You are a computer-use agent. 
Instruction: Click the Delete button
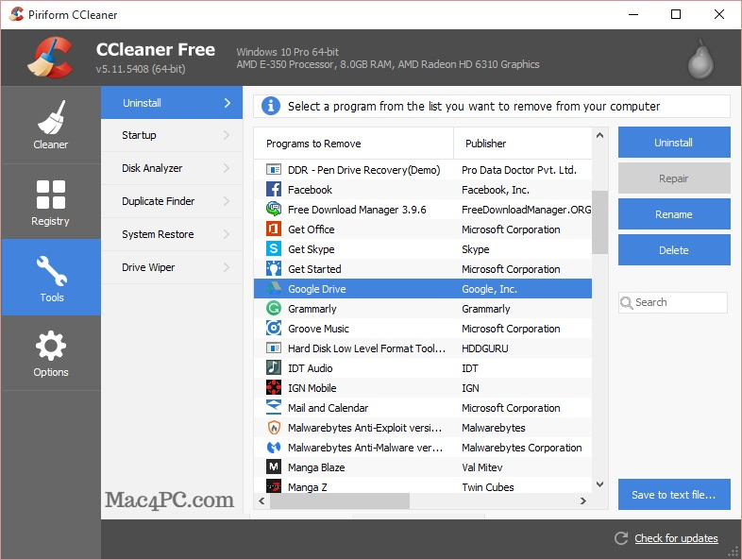click(674, 250)
